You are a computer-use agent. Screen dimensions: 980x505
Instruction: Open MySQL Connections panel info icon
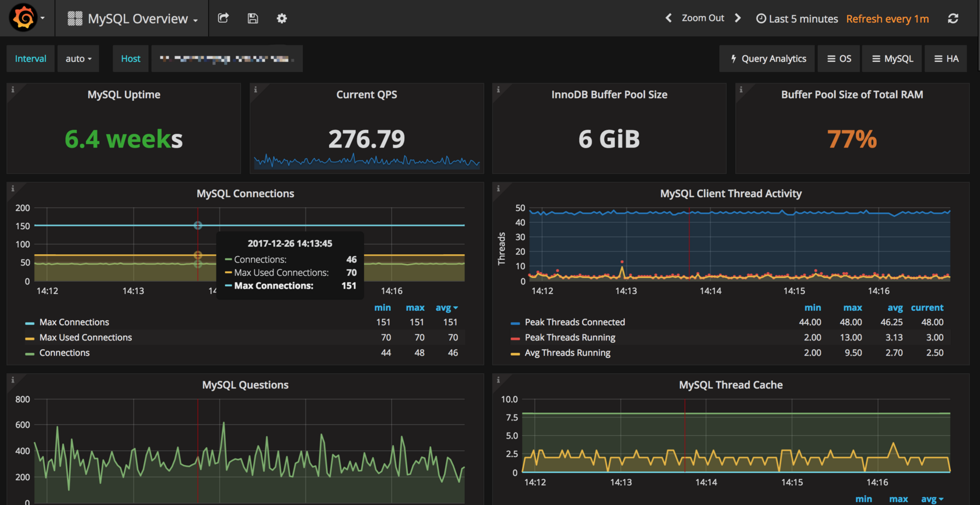pyautogui.click(x=13, y=188)
